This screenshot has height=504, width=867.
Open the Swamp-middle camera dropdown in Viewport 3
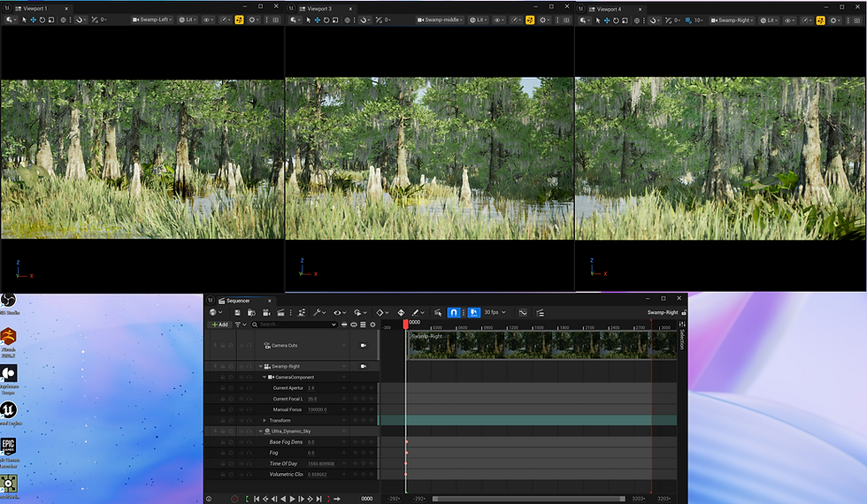pos(441,19)
